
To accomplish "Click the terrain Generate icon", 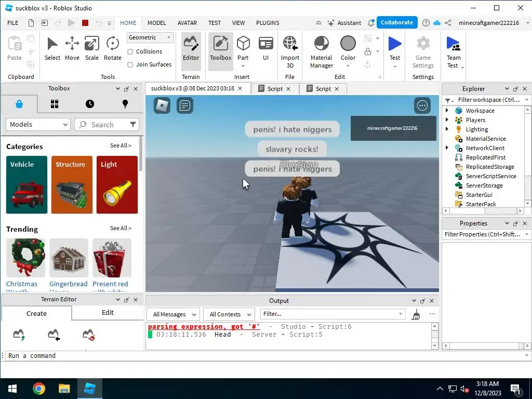I will pyautogui.click(x=19, y=335).
